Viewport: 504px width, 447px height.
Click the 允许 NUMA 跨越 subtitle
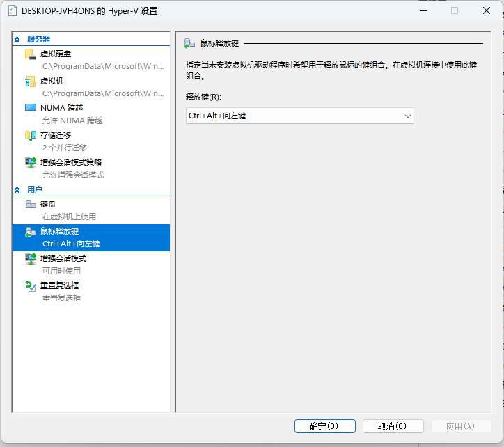point(72,120)
